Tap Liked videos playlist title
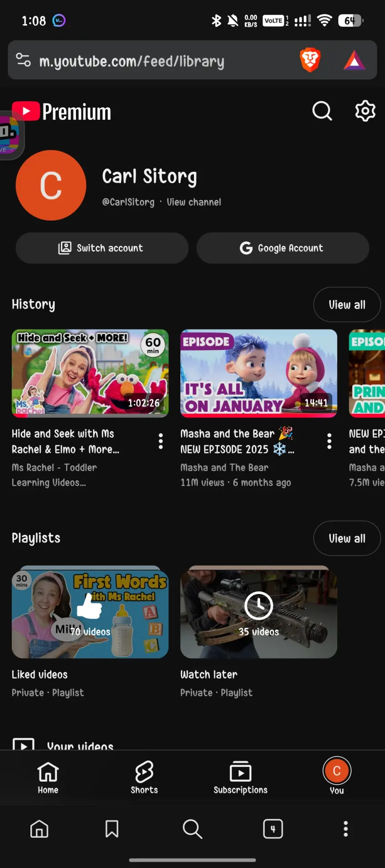The height and width of the screenshot is (868, 385). pyautogui.click(x=40, y=675)
